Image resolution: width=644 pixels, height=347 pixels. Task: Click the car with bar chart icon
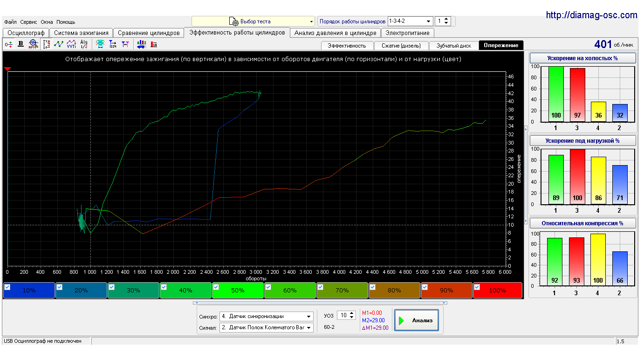click(x=141, y=44)
